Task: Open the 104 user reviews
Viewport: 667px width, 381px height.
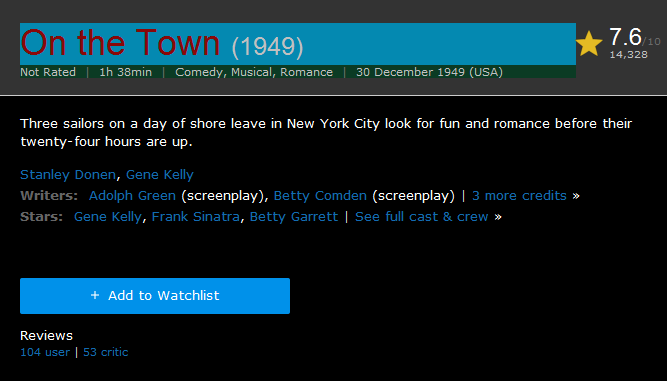Action: [x=45, y=352]
